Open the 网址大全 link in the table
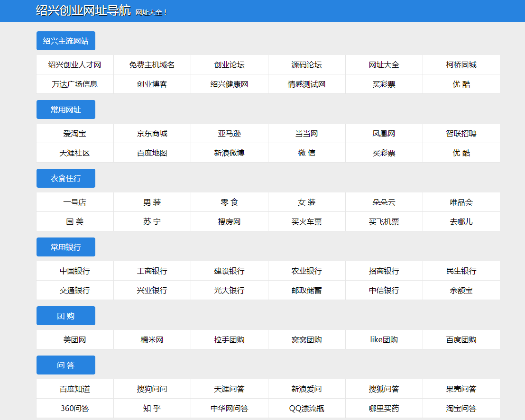This screenshot has height=420, width=525. tap(384, 64)
